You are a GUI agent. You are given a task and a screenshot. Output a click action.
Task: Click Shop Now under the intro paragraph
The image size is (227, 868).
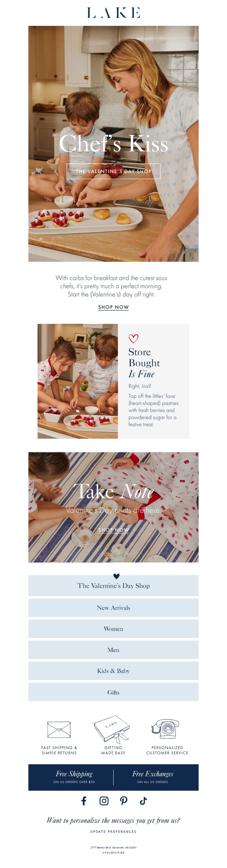113,307
